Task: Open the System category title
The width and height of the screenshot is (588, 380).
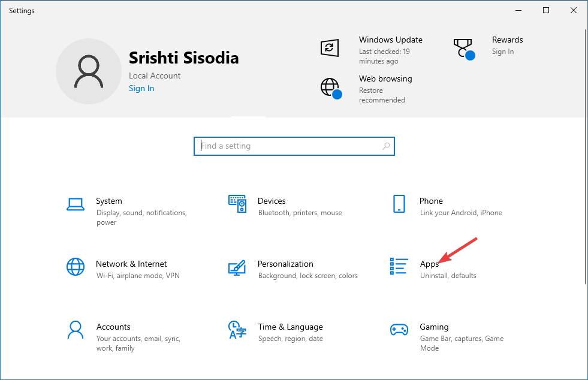Action: (108, 201)
